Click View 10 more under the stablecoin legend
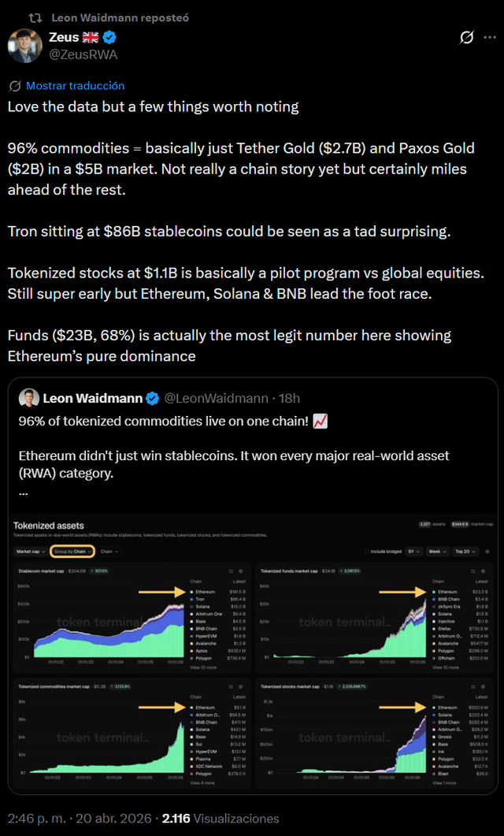 tap(202, 667)
